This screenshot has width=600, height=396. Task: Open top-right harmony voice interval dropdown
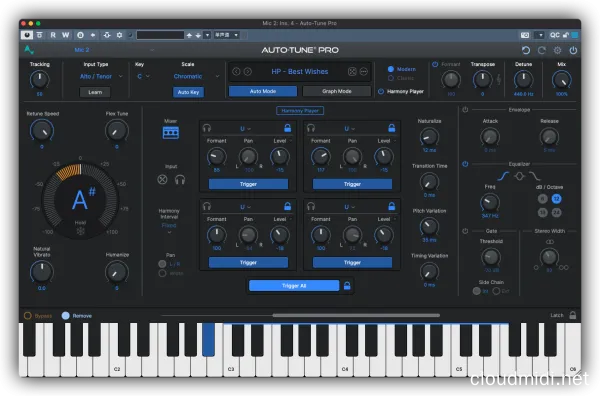[x=349, y=129]
